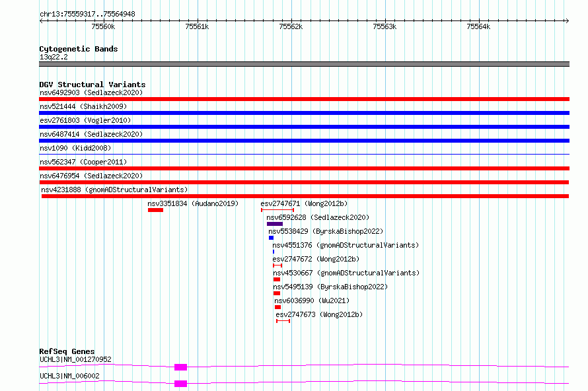Screen dimensions: 588x391
Task: Open the nsv1090 (Kidd2008) label
Action: point(75,148)
